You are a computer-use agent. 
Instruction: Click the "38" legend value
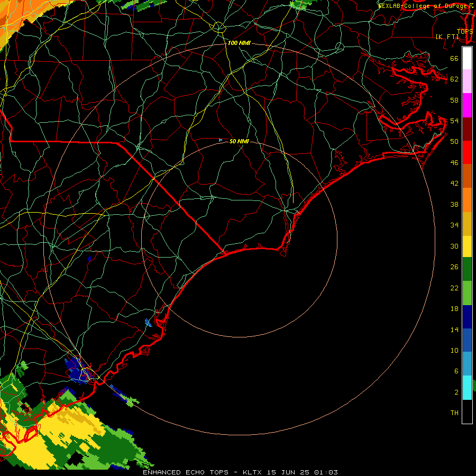pyautogui.click(x=454, y=205)
